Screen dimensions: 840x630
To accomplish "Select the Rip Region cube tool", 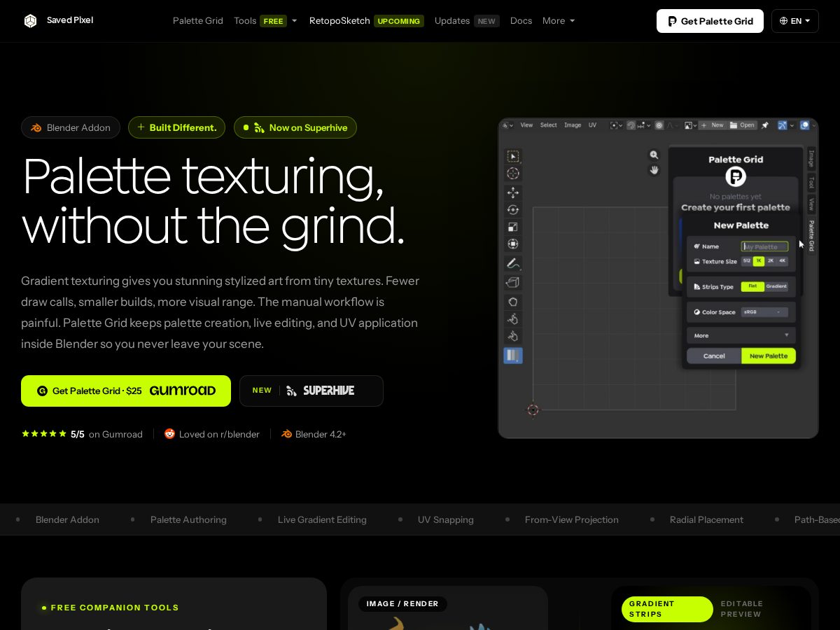I will tap(513, 283).
